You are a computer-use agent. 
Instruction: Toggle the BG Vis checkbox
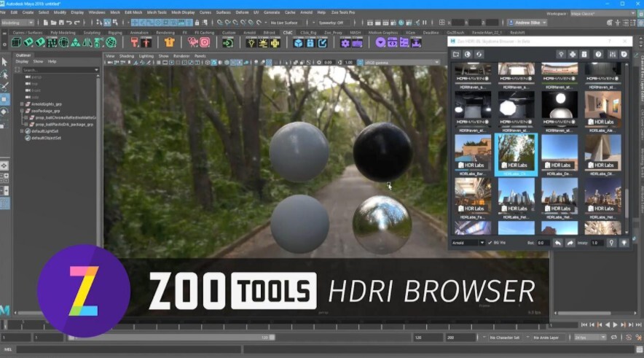pyautogui.click(x=490, y=242)
